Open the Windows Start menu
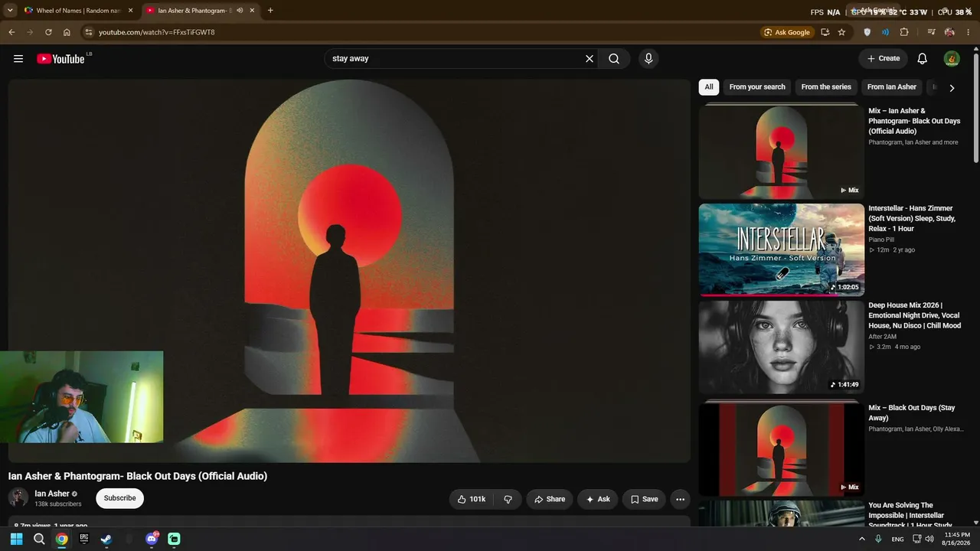Viewport: 980px width, 551px height. click(x=17, y=539)
